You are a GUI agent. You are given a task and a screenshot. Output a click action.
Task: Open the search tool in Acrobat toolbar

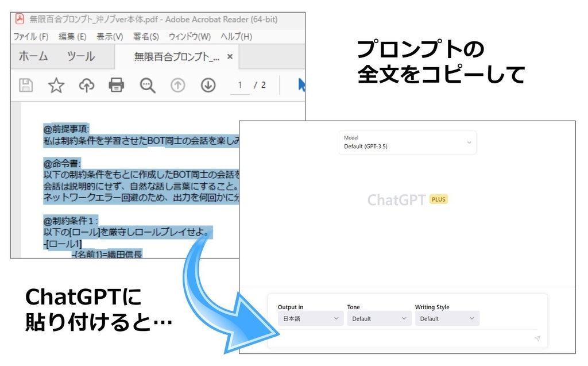tap(147, 84)
